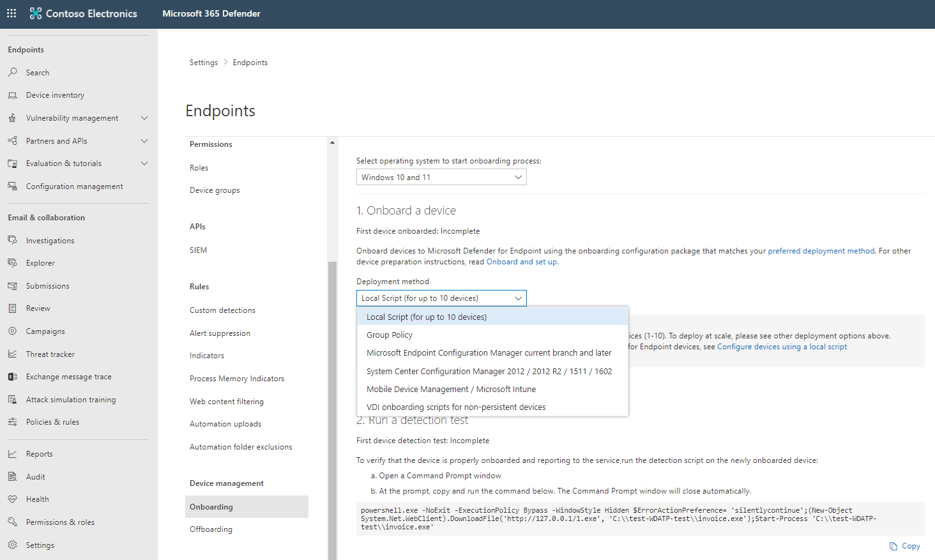Open SIEM under APIs
The image size is (935, 560).
(198, 250)
